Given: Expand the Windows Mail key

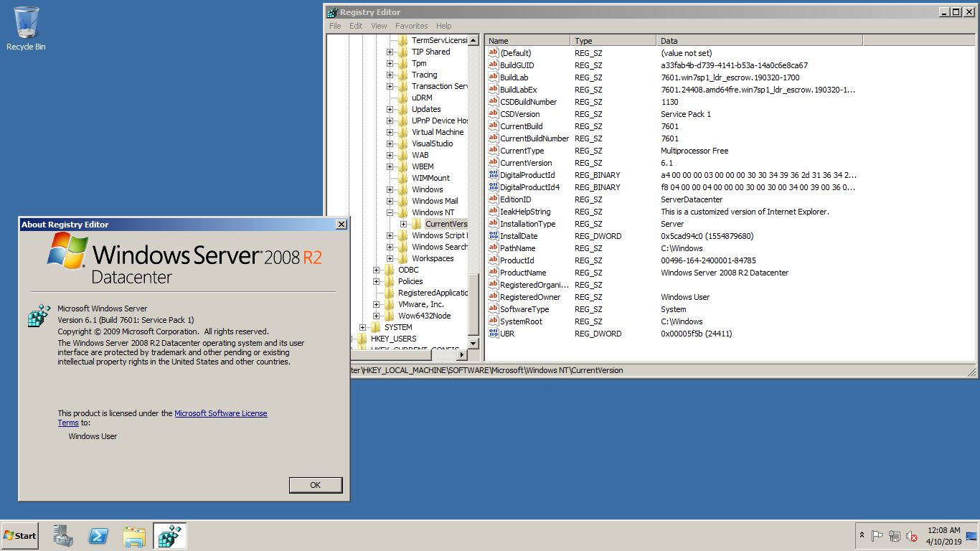Looking at the screenshot, I should coord(390,201).
